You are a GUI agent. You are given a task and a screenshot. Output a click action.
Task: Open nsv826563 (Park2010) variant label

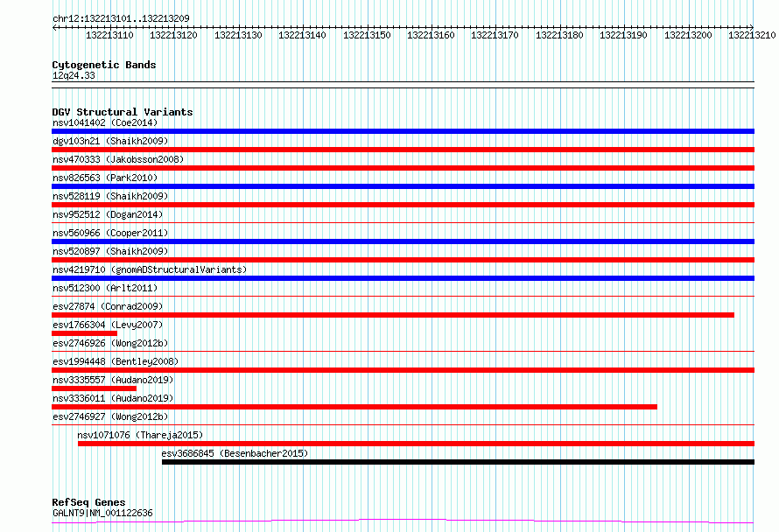click(105, 178)
